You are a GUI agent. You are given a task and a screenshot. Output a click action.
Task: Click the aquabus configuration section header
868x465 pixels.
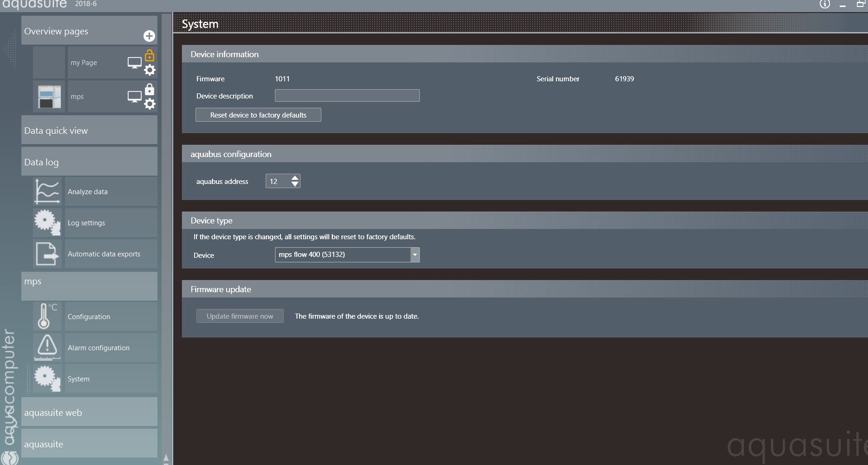pyautogui.click(x=525, y=154)
